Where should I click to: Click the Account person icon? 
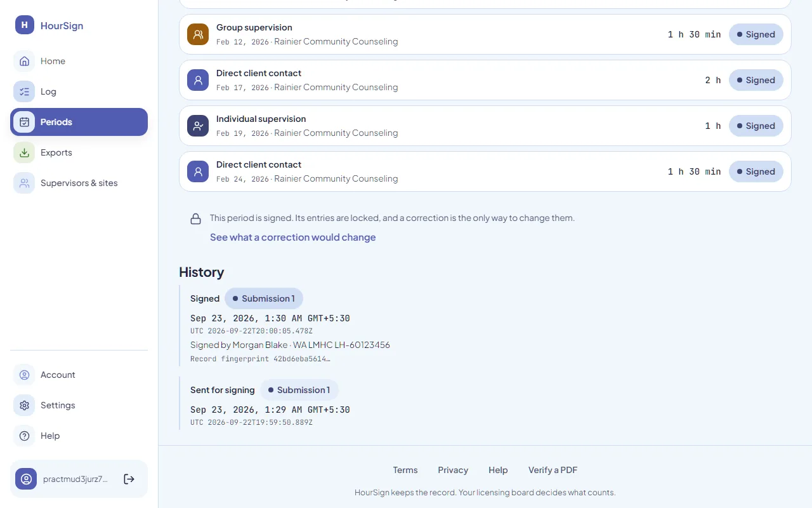tap(24, 375)
